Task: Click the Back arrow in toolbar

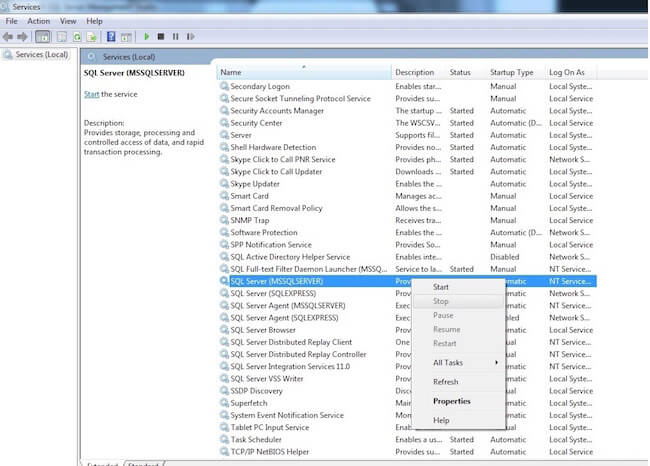Action: (8, 37)
